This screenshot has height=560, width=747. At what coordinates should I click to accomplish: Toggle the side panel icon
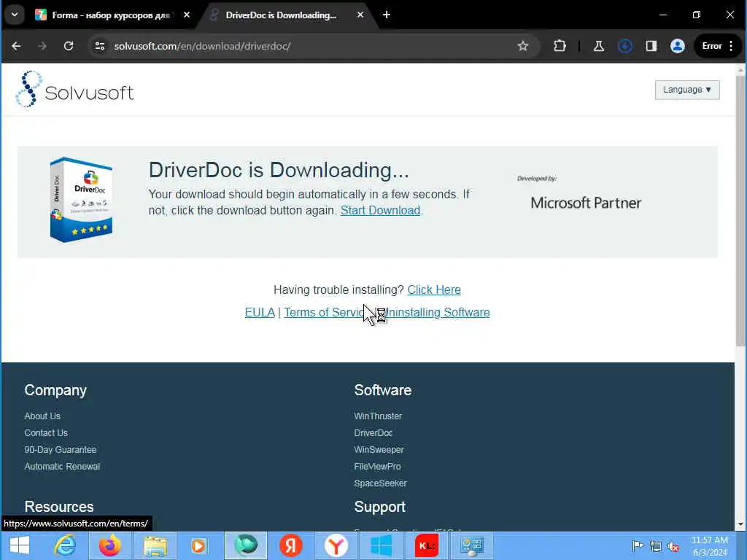pyautogui.click(x=651, y=46)
